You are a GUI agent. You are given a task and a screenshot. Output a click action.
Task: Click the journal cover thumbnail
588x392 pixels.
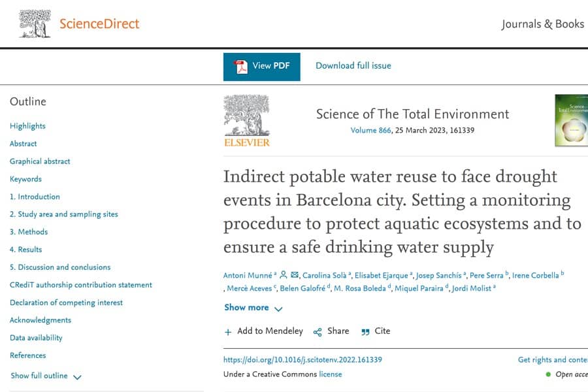572,121
